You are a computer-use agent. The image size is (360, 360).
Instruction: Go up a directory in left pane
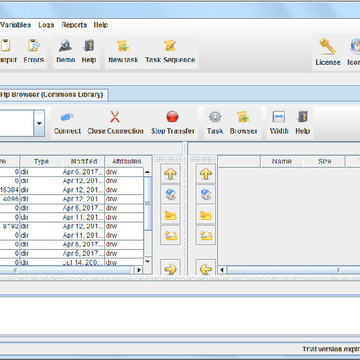170,174
